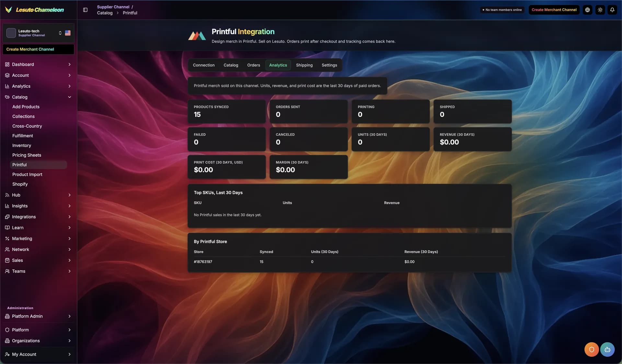This screenshot has width=622, height=364.
Task: Click the Integrations puzzle icon
Action: click(x=7, y=217)
